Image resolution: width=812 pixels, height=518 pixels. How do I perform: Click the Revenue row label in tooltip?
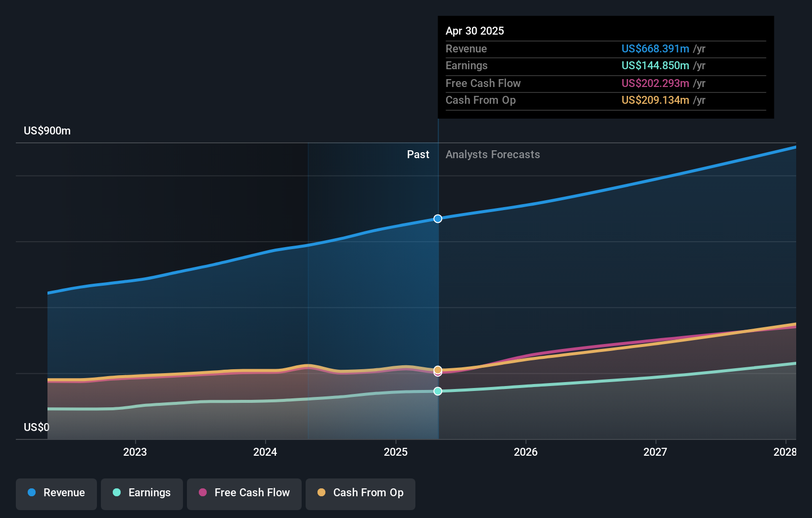[x=466, y=48]
